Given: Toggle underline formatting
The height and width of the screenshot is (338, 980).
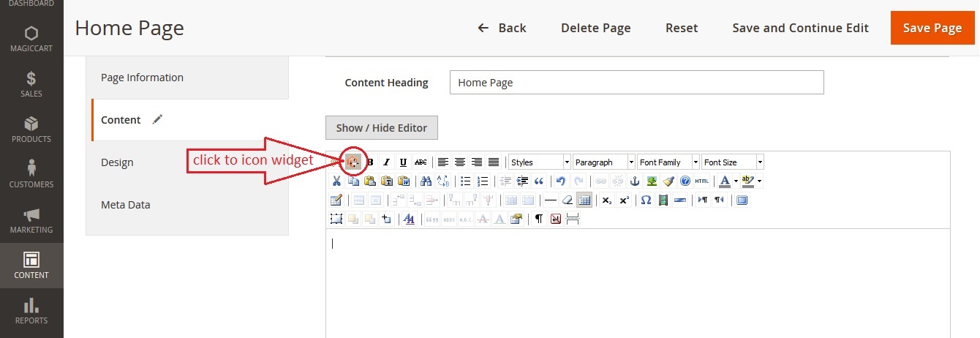Looking at the screenshot, I should tap(403, 162).
